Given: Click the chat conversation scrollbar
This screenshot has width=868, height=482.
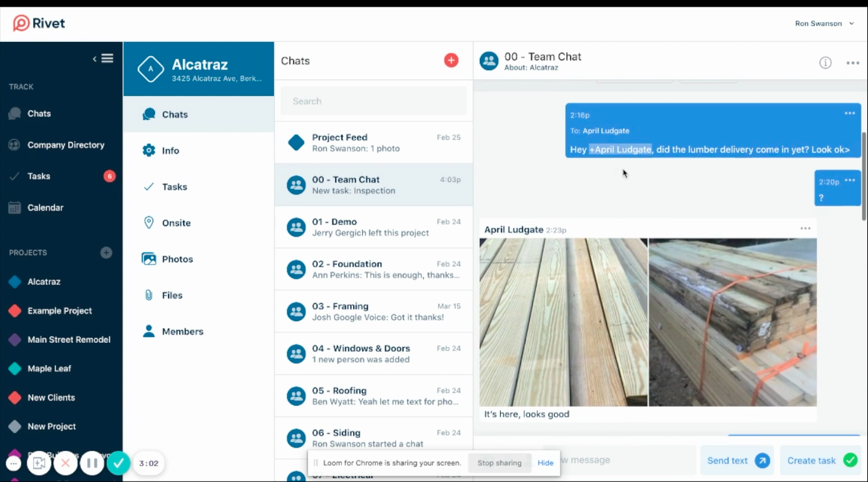Looking at the screenshot, I should (864, 176).
